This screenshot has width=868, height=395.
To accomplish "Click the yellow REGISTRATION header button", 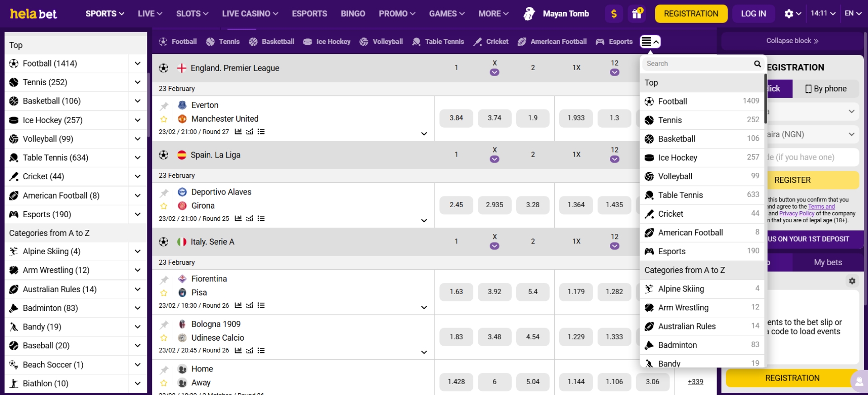I will [x=691, y=14].
